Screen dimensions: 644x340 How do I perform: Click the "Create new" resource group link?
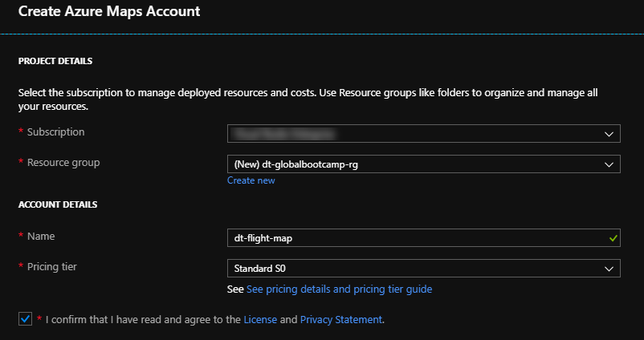251,180
